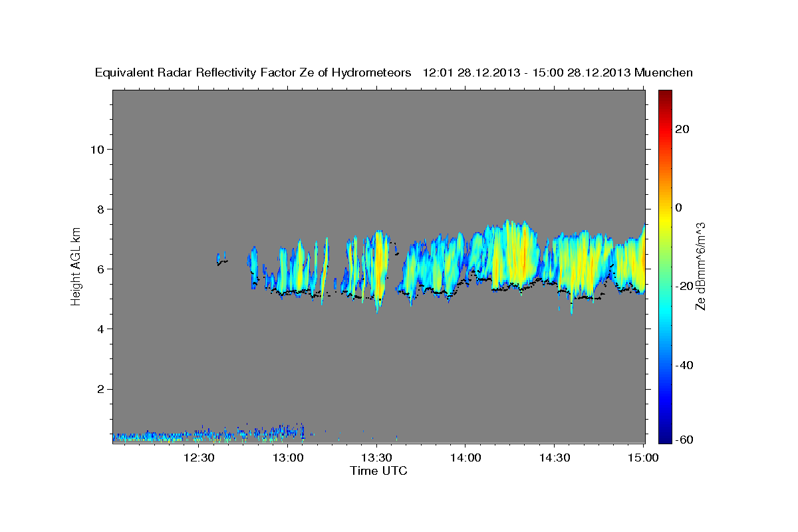
Task: Click the date range '12:01 28.12.2013 - 15:00 28.12.2013 Muenchen'
Action: (558, 72)
